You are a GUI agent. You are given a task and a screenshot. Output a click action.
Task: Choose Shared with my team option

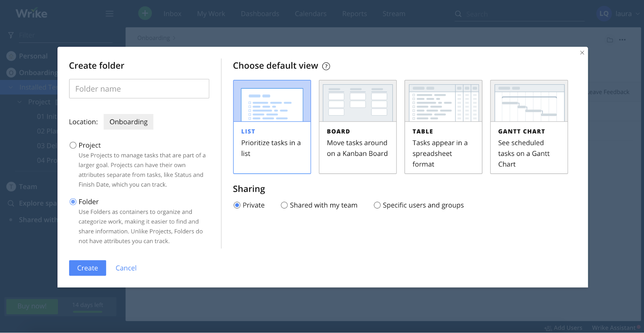coord(284,205)
